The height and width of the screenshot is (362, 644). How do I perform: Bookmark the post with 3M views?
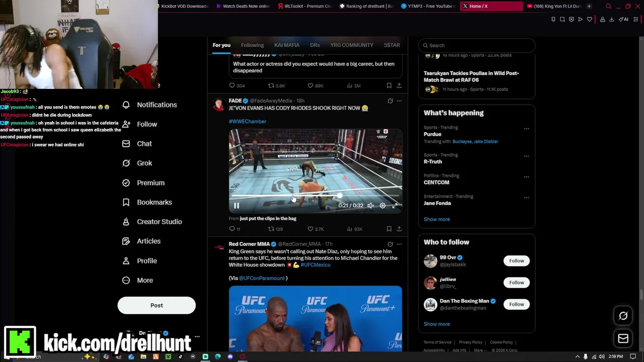pyautogui.click(x=389, y=85)
